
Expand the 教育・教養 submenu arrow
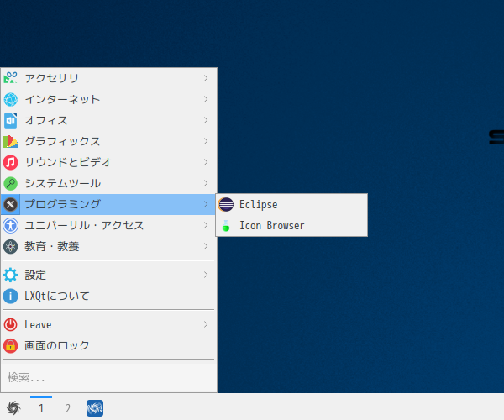[x=206, y=246]
